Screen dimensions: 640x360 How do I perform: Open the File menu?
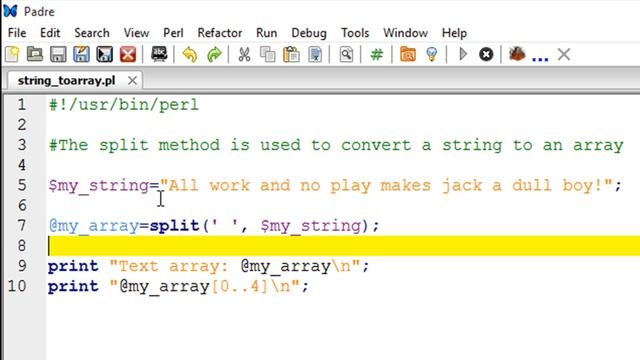click(17, 33)
